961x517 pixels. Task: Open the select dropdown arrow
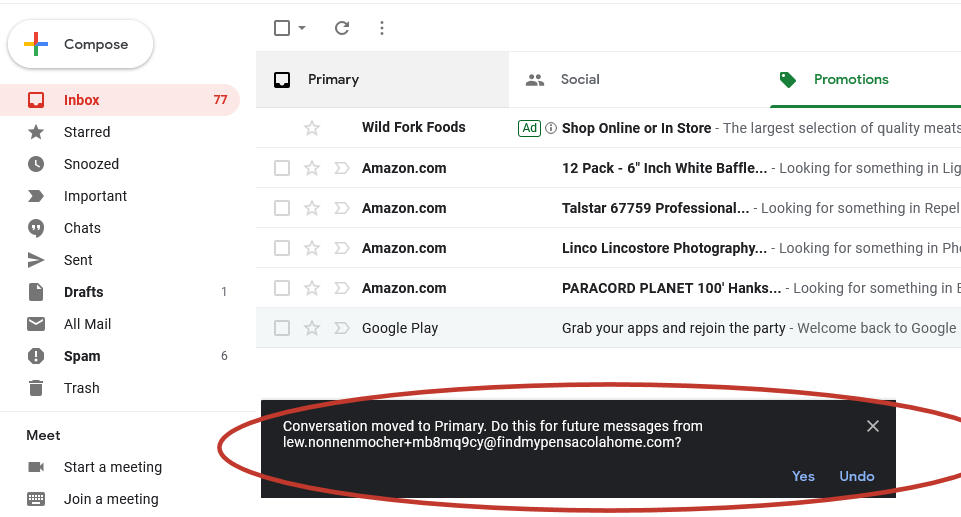(x=302, y=28)
